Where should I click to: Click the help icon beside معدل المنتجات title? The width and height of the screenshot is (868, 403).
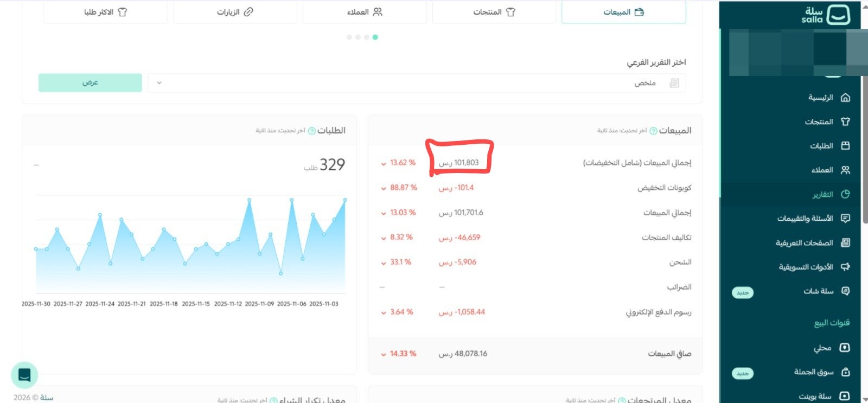pos(622,400)
